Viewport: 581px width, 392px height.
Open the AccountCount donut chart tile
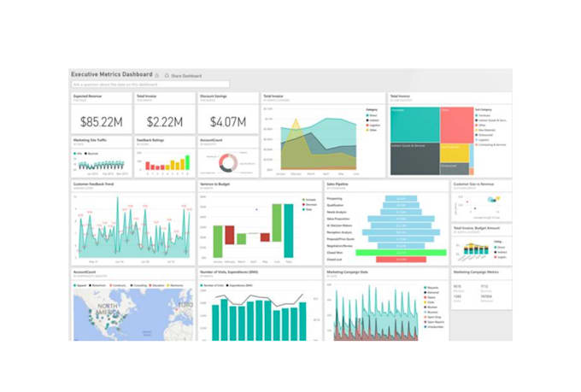[228, 157]
